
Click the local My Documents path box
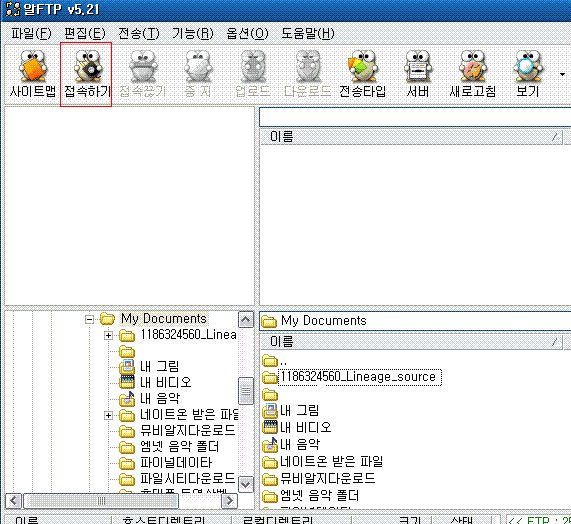tap(415, 321)
